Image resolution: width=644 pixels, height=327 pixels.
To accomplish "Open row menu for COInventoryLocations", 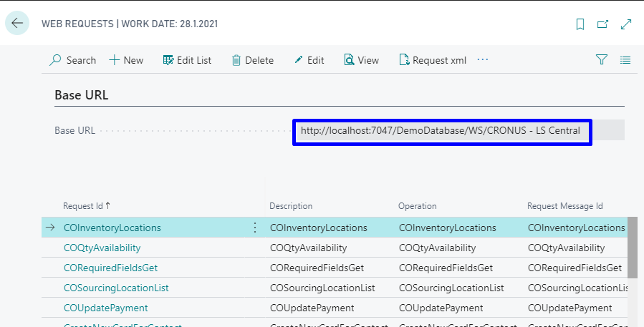I will (x=254, y=228).
